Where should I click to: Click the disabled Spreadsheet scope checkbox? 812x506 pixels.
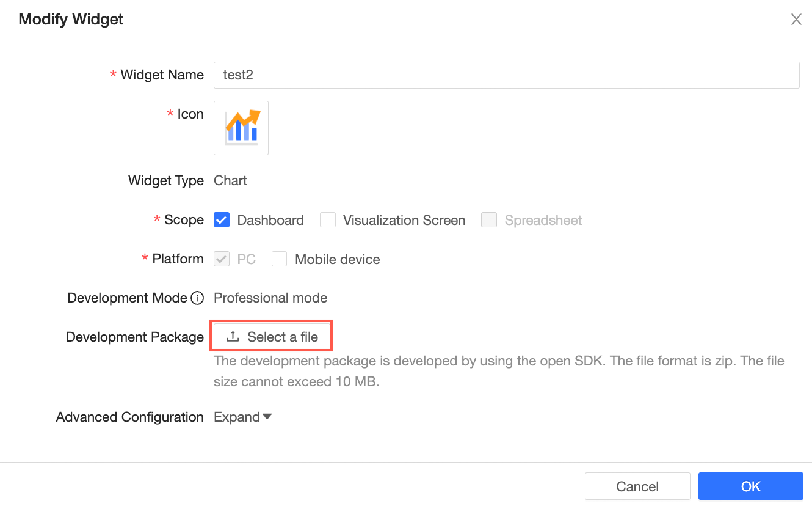(489, 220)
